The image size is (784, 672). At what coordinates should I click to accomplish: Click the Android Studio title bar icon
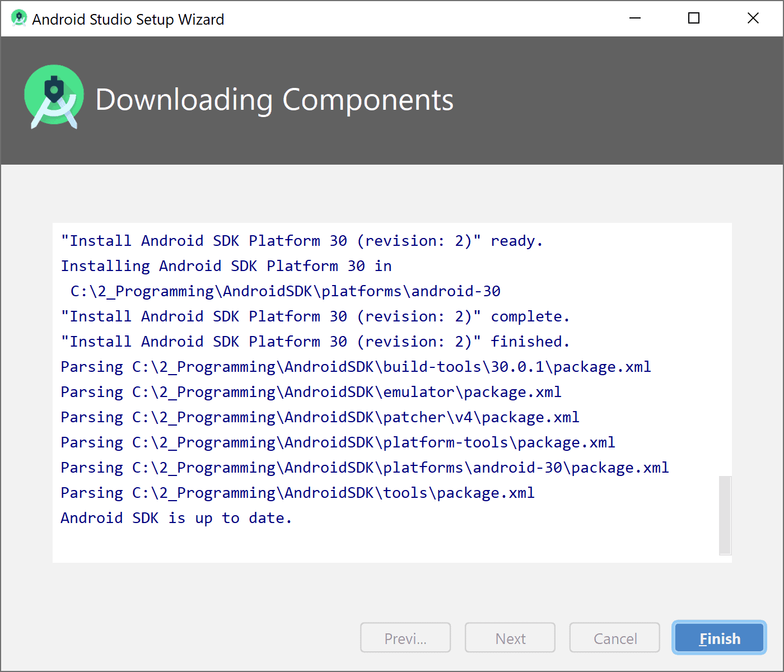[x=18, y=18]
